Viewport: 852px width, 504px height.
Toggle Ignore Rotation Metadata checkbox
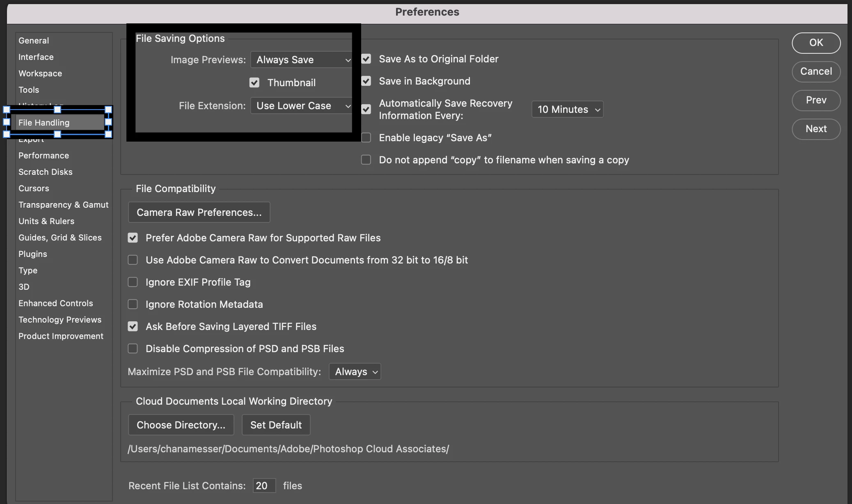(x=133, y=304)
